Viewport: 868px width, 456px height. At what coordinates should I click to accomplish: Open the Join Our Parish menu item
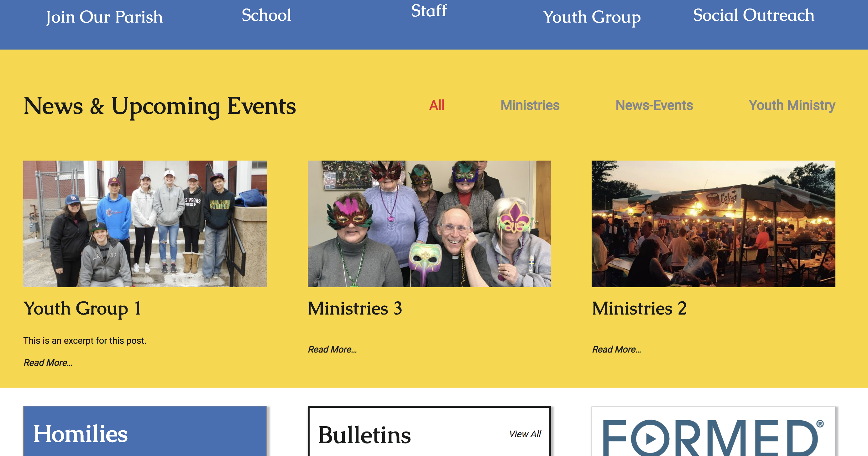coord(104,17)
